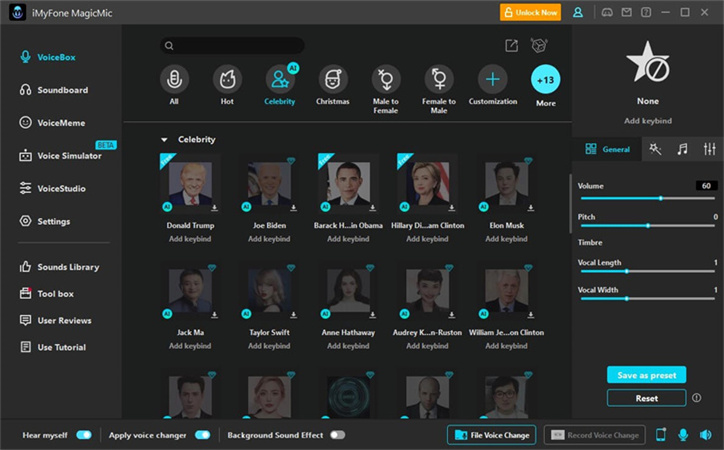
Task: Click the random voice dice icon
Action: (x=539, y=45)
